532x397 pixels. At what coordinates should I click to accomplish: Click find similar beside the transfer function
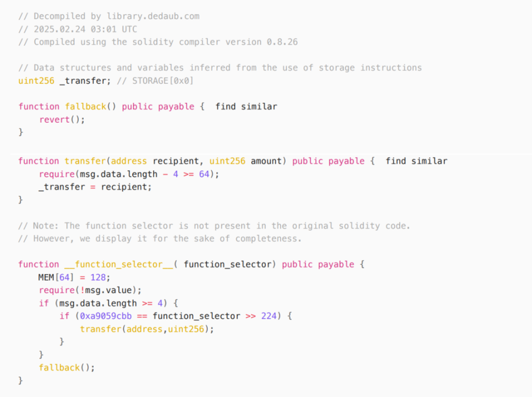click(417, 161)
